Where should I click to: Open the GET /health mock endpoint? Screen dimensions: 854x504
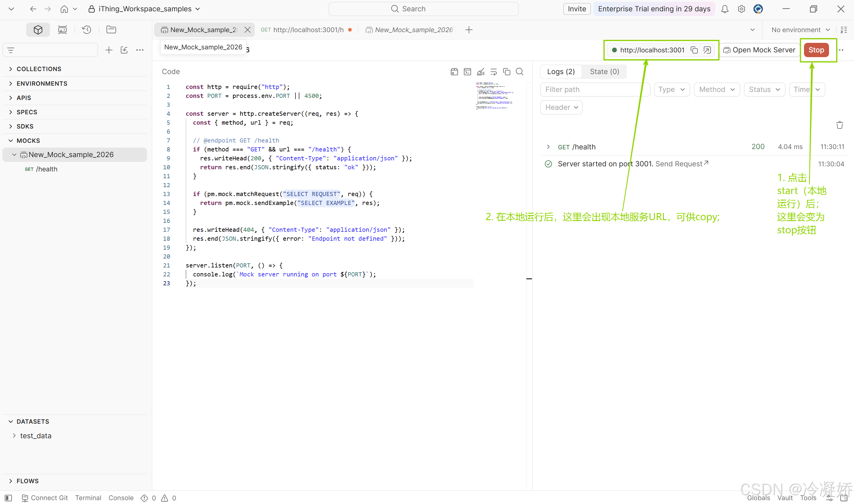[41, 169]
